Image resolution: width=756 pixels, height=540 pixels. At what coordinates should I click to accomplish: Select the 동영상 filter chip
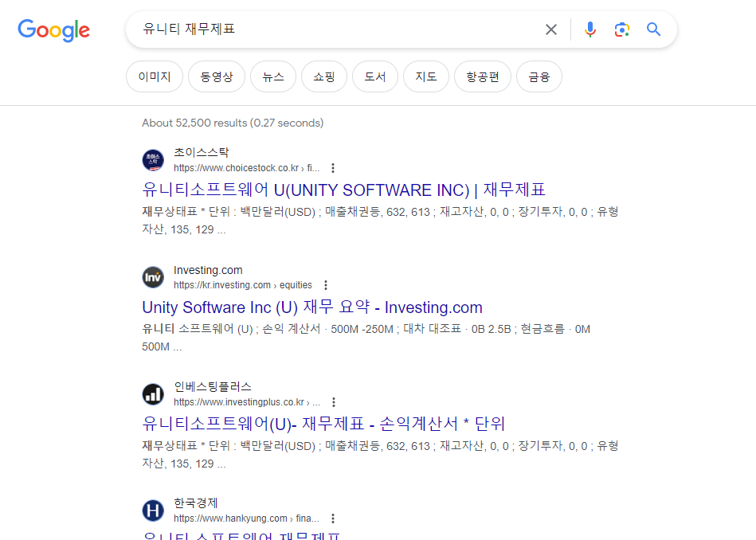click(x=217, y=77)
